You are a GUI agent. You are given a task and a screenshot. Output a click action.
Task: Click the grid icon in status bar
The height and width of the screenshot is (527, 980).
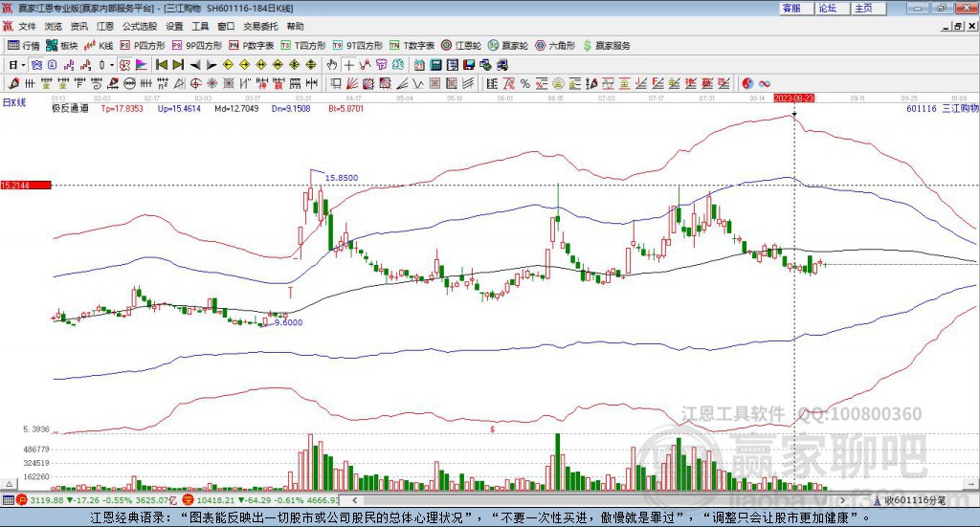(8, 500)
